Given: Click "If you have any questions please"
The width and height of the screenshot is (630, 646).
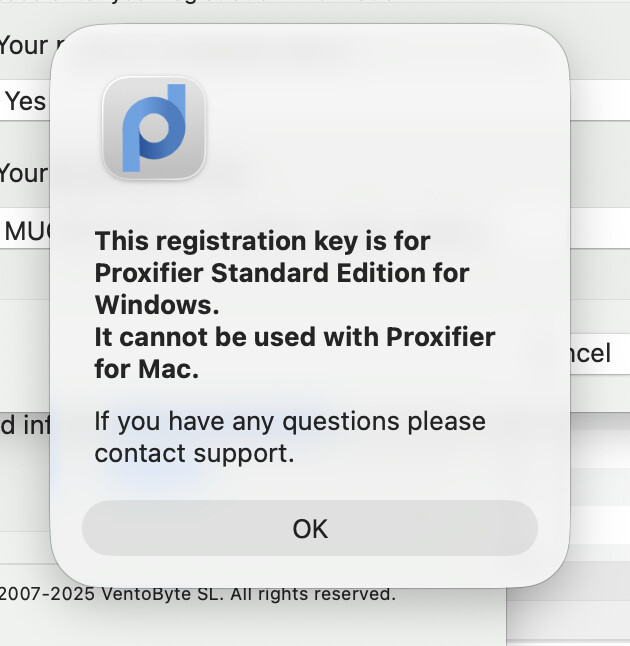Looking at the screenshot, I should [x=290, y=421].
